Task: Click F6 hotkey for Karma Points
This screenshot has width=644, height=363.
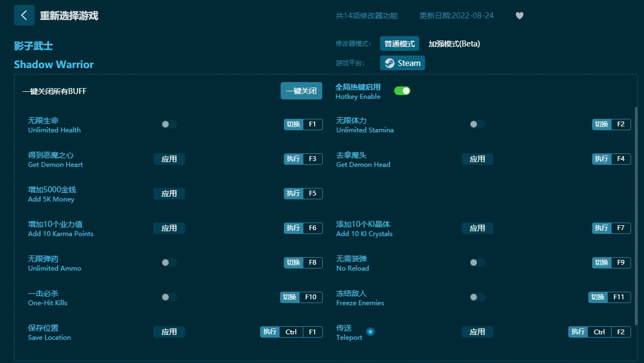Action: click(x=313, y=227)
